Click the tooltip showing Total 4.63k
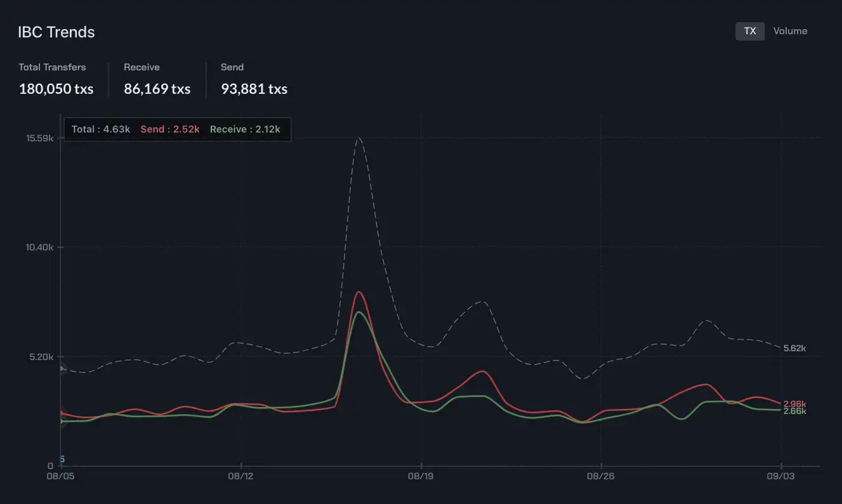 pyautogui.click(x=176, y=129)
